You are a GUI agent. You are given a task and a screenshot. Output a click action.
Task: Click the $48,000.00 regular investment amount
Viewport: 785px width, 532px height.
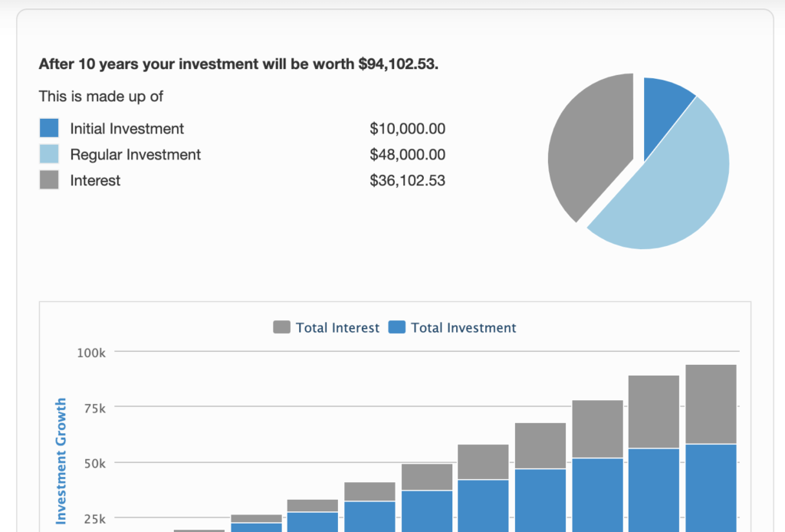pos(407,155)
